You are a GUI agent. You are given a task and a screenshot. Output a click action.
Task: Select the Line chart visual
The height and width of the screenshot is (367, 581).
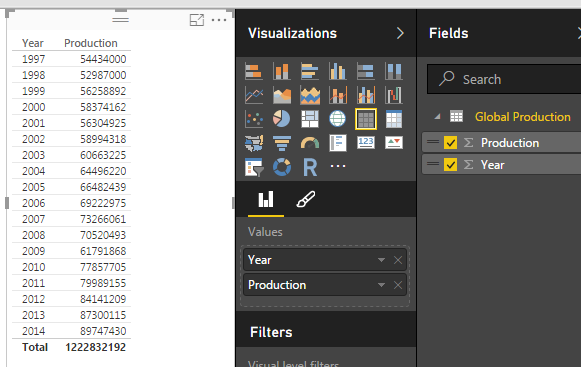[254, 95]
